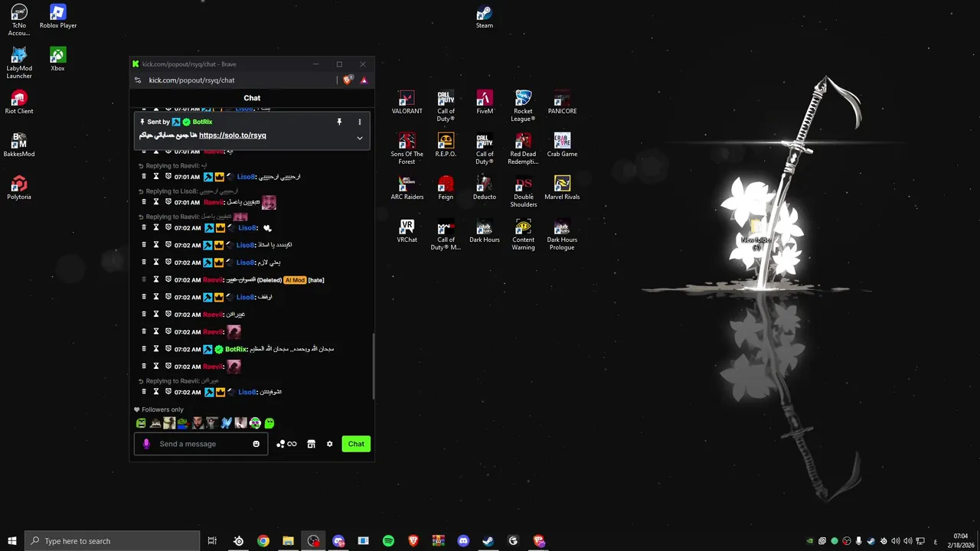Select the LabyMod Launcher desktop icon

coord(19,64)
